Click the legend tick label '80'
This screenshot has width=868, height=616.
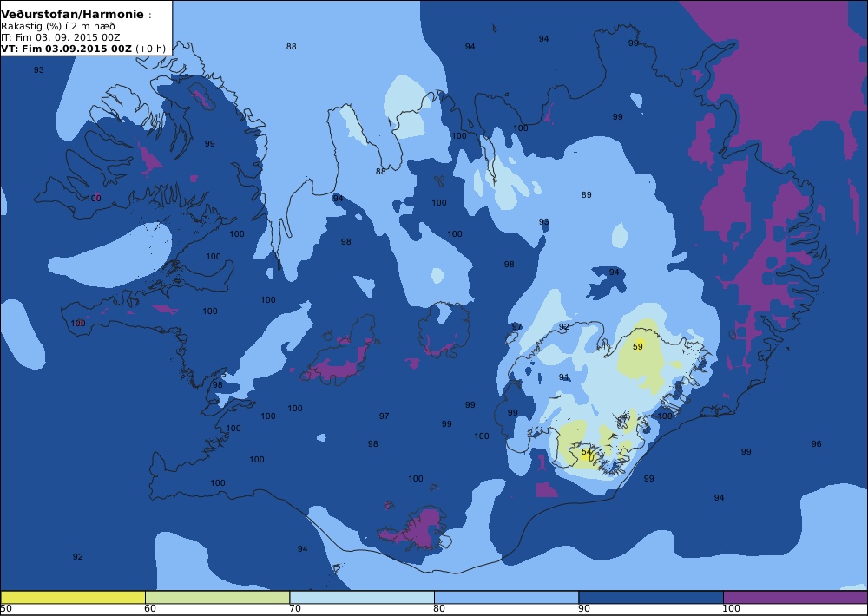coord(439,609)
